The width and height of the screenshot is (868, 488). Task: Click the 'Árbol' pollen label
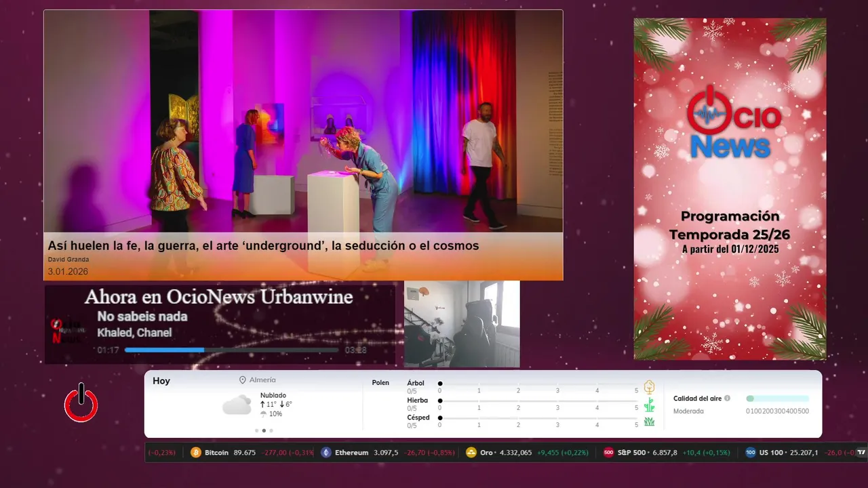[x=416, y=383]
